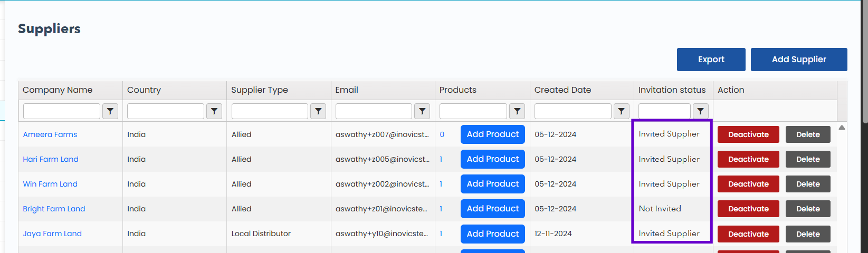Add Product for Hari Farm Land
The height and width of the screenshot is (253, 868).
(x=492, y=159)
